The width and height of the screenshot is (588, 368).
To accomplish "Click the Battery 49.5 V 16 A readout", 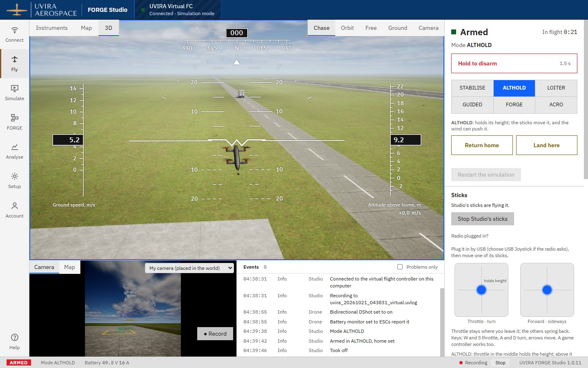I will click(x=107, y=363).
